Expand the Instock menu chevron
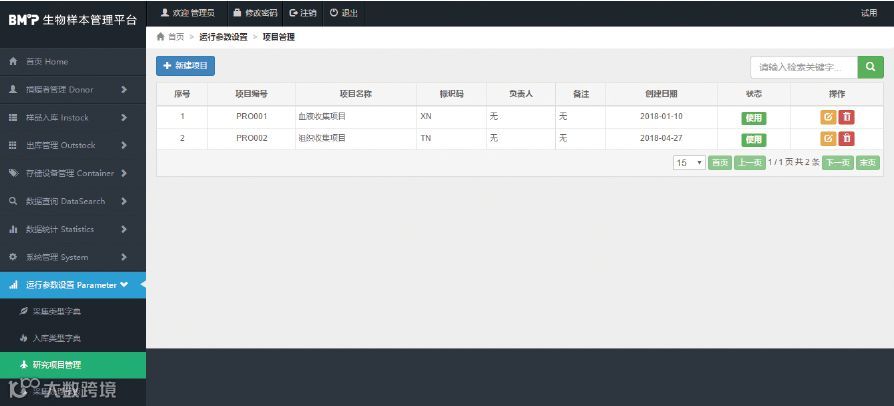 pos(124,117)
